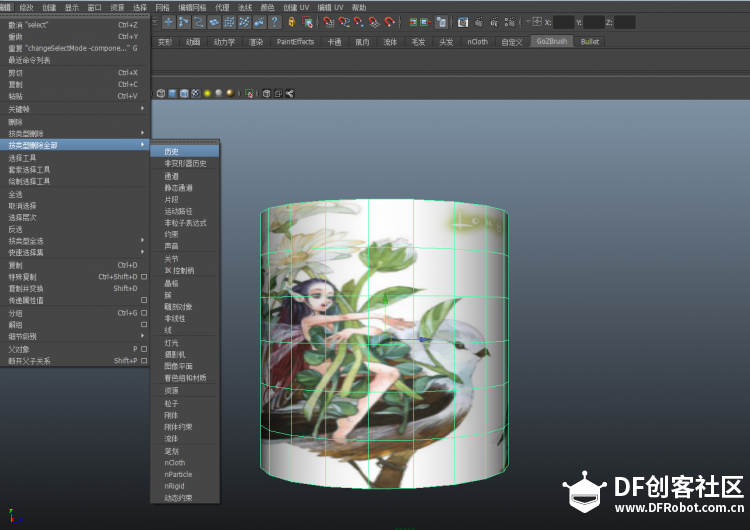The height and width of the screenshot is (530, 750).
Task: Click the isolate select viewport icon
Action: pyautogui.click(x=249, y=93)
